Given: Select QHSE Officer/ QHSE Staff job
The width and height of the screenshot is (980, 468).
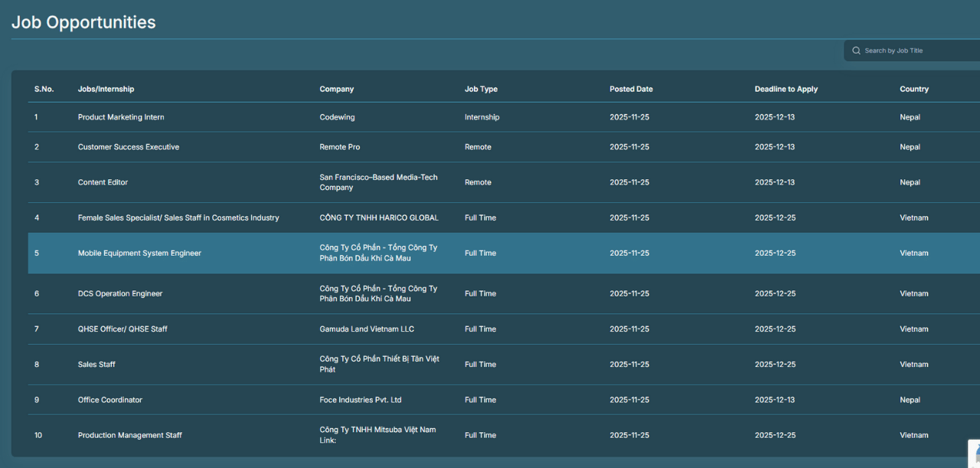Looking at the screenshot, I should pyautogui.click(x=122, y=329).
